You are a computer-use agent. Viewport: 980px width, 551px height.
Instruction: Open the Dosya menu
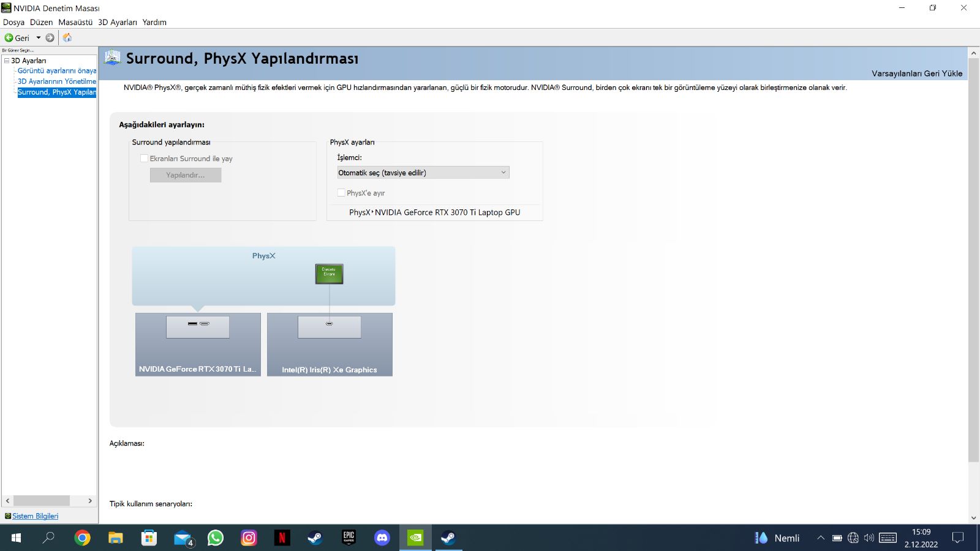(x=14, y=22)
